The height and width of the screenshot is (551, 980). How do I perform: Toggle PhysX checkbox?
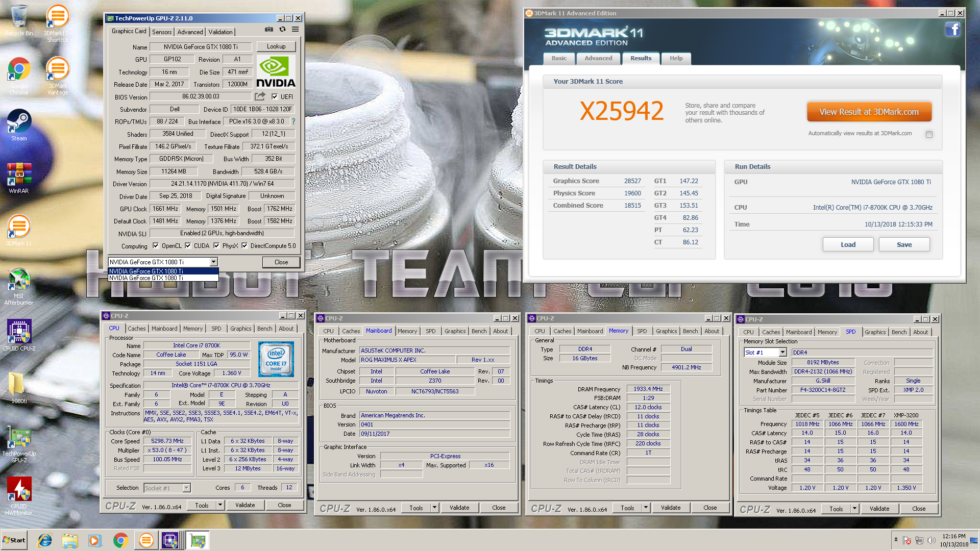coord(216,245)
